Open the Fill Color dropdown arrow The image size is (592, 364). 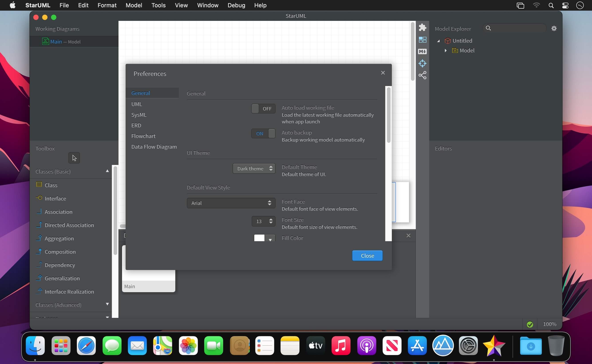click(x=270, y=239)
